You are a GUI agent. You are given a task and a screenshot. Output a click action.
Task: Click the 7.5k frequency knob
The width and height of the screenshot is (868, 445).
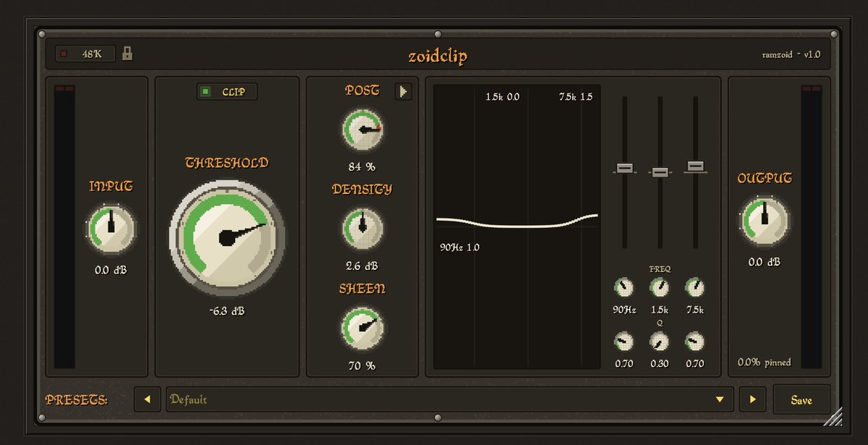(x=694, y=288)
